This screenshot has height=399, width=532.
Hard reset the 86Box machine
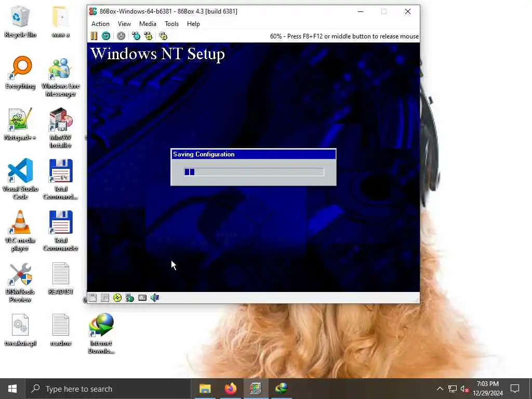(106, 36)
